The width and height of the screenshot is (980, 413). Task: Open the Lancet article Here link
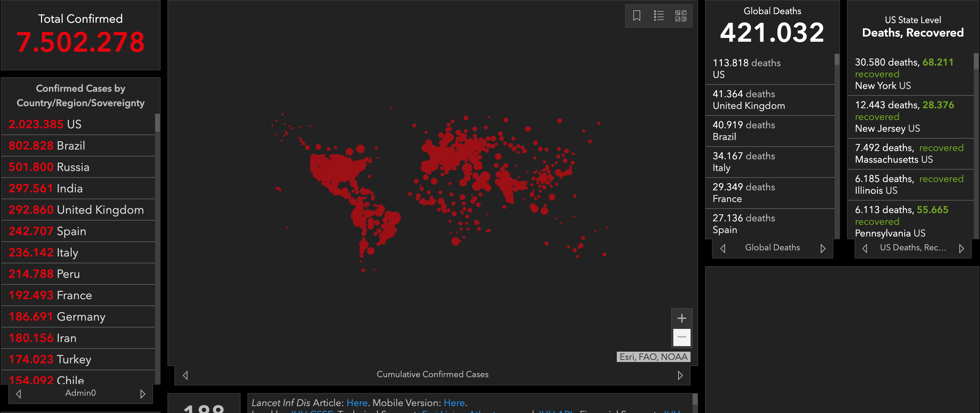[356, 403]
